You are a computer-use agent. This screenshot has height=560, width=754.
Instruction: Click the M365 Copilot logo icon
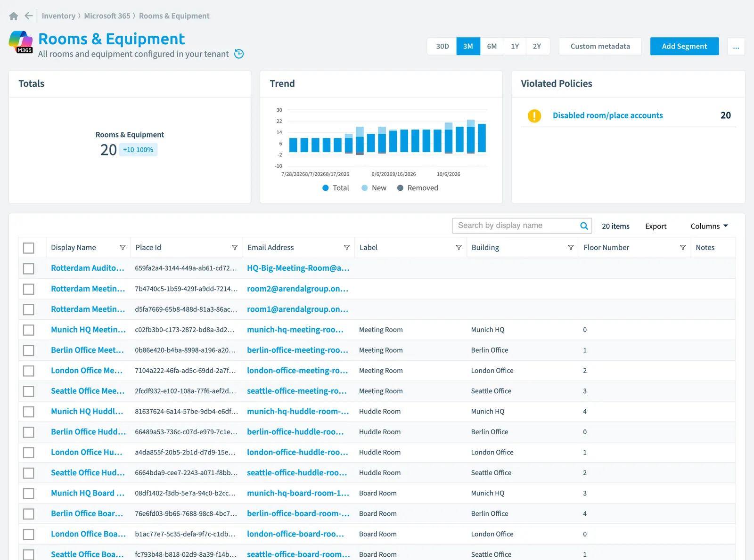pos(21,42)
